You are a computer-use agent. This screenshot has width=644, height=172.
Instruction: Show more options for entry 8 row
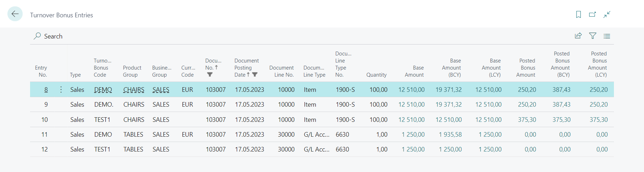pyautogui.click(x=61, y=90)
